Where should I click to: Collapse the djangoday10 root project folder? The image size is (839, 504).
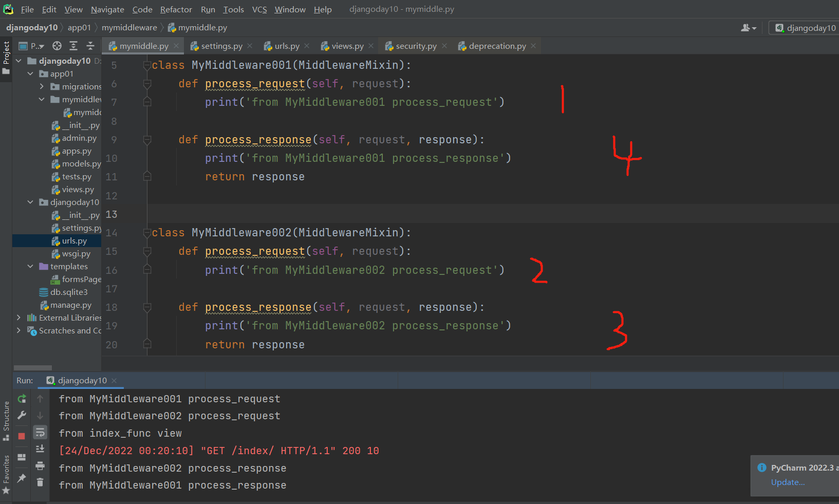(x=19, y=61)
